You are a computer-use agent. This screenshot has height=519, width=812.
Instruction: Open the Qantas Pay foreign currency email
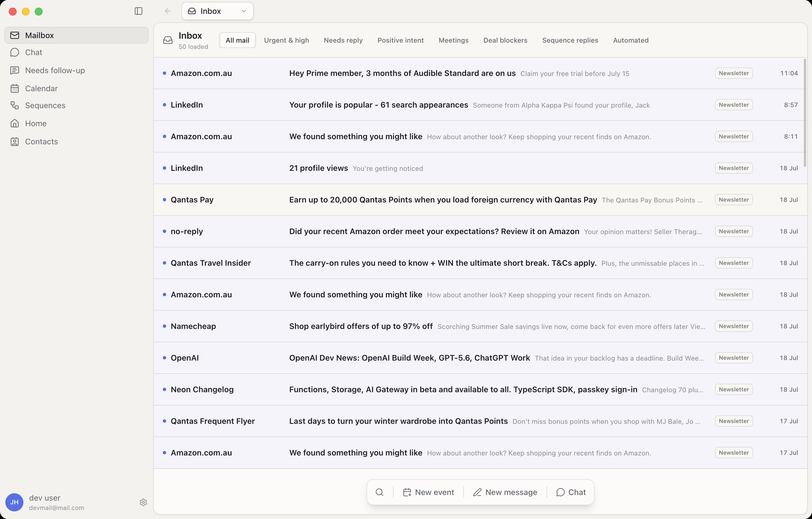tap(480, 200)
